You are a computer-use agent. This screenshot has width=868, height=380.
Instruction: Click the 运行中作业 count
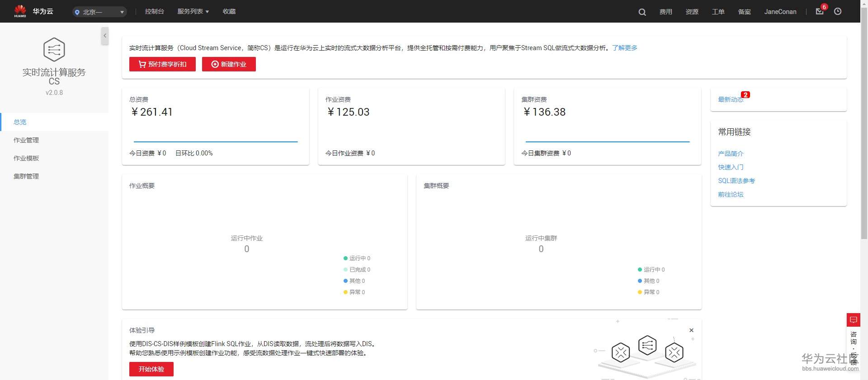[x=247, y=249]
